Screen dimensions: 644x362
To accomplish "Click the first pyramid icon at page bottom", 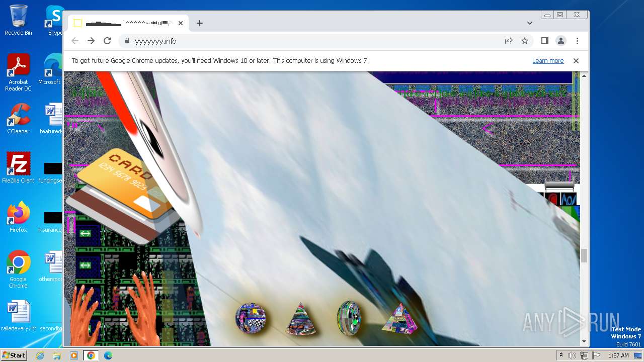I will click(x=301, y=319).
